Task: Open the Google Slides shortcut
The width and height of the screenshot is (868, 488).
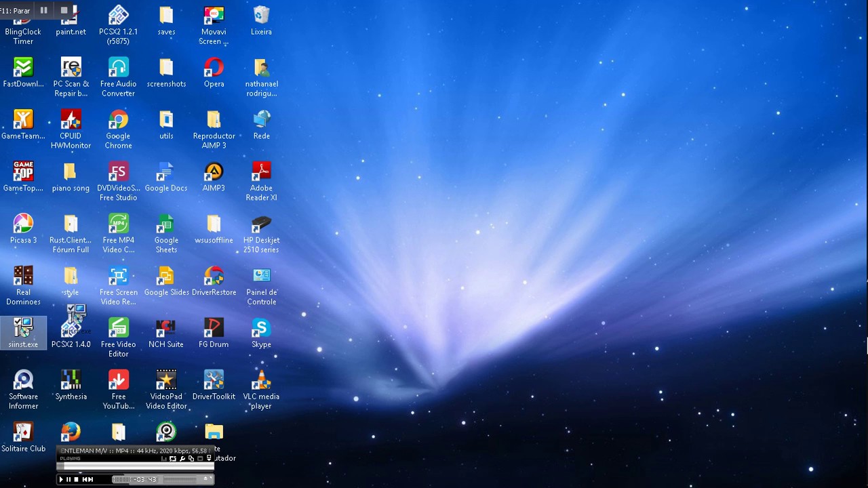Action: click(166, 281)
